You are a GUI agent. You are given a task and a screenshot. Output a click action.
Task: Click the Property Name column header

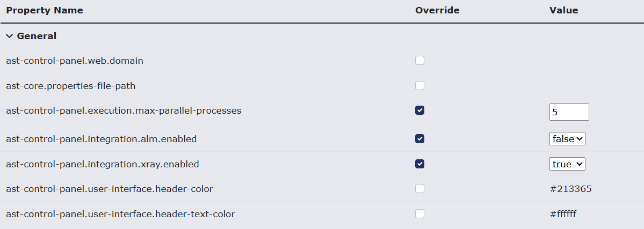tap(45, 10)
